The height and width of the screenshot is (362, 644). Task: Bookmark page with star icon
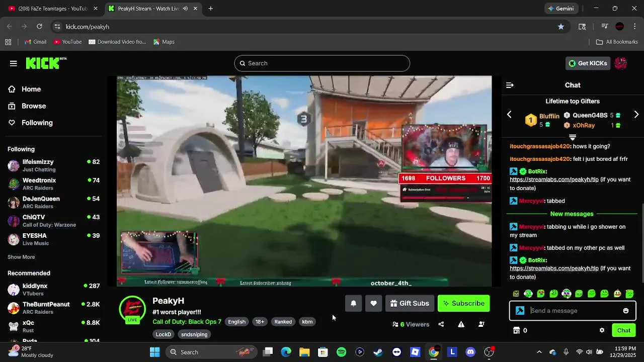click(561, 27)
